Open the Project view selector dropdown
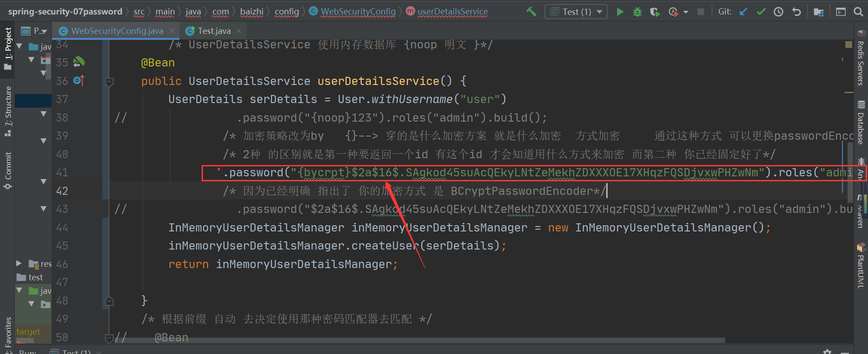This screenshot has width=868, height=354. tap(35, 31)
